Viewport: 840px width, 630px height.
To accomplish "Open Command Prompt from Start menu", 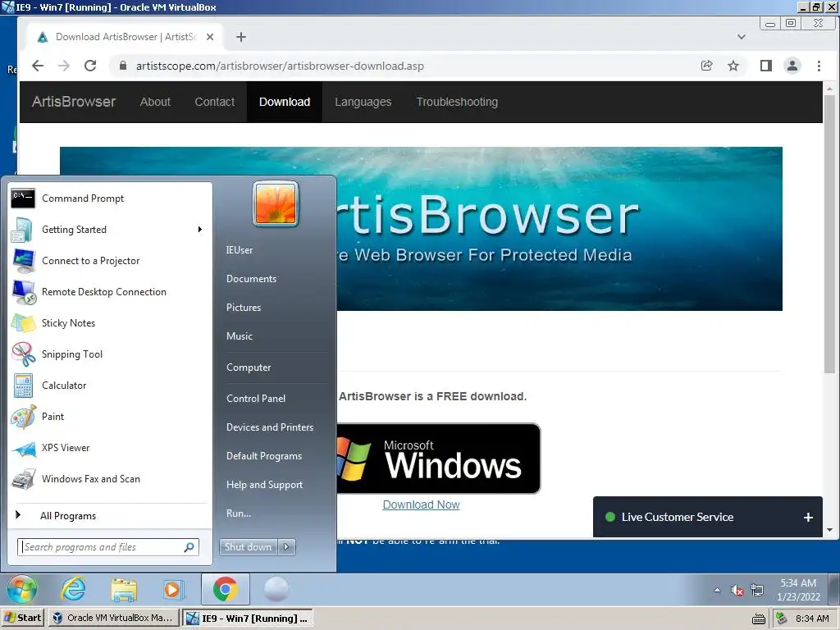I will 110,199.
